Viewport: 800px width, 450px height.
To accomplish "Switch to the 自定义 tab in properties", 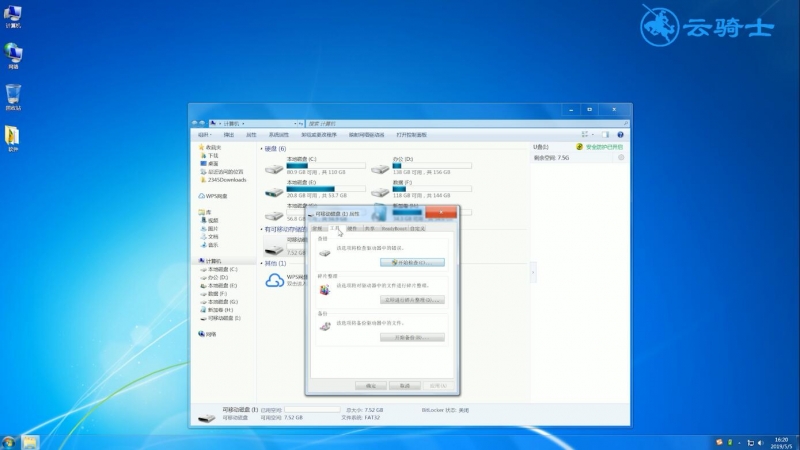I will click(x=417, y=229).
